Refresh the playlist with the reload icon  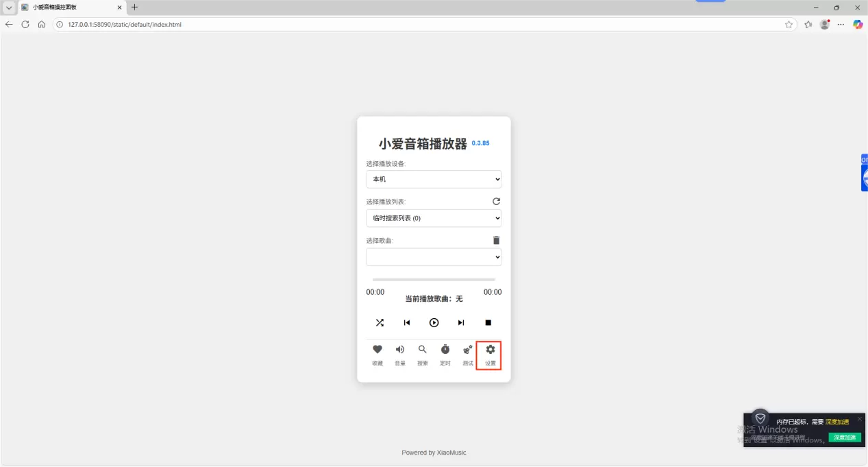tap(496, 202)
